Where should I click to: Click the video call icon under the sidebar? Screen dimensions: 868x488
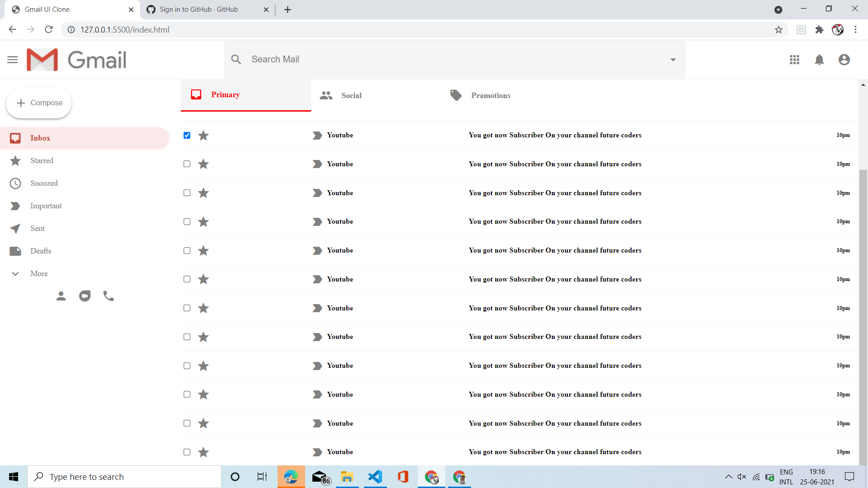point(85,296)
